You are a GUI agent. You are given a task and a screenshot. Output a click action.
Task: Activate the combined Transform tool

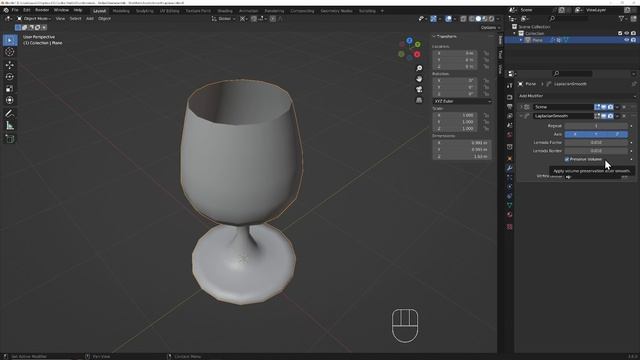pyautogui.click(x=10, y=100)
